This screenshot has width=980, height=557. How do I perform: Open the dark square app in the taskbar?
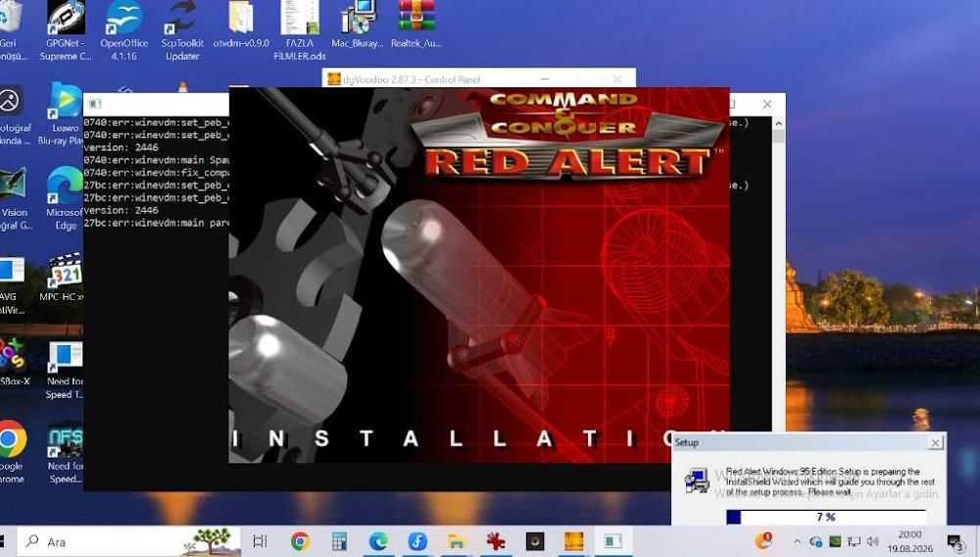(535, 541)
